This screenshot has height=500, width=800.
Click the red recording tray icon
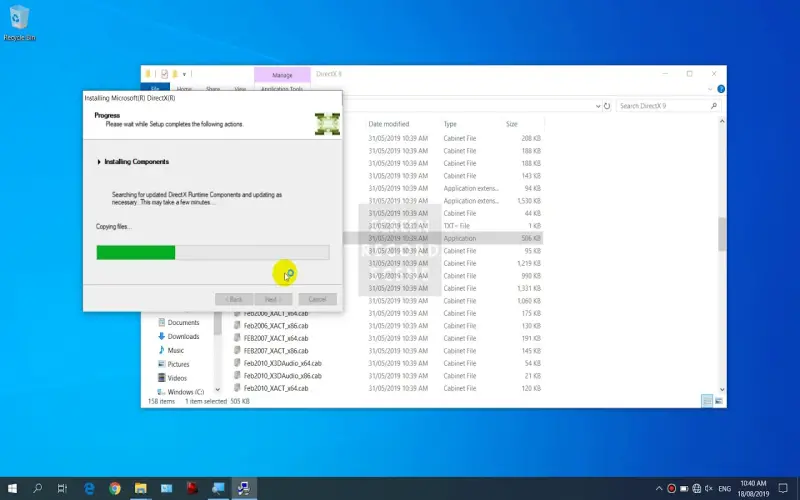point(671,488)
